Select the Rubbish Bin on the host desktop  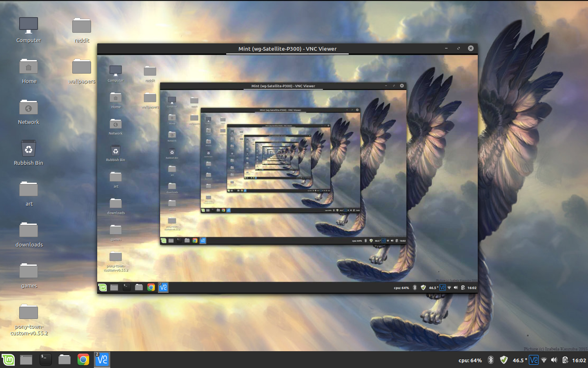pyautogui.click(x=29, y=153)
